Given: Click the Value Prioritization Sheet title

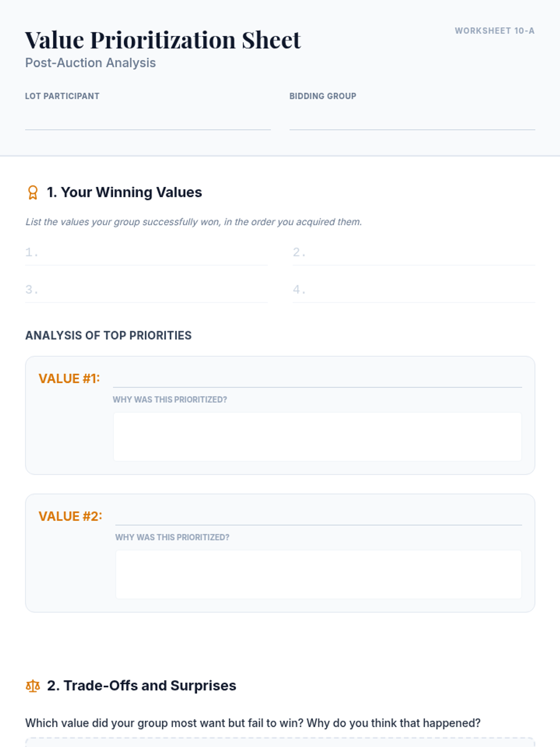Looking at the screenshot, I should pyautogui.click(x=163, y=40).
